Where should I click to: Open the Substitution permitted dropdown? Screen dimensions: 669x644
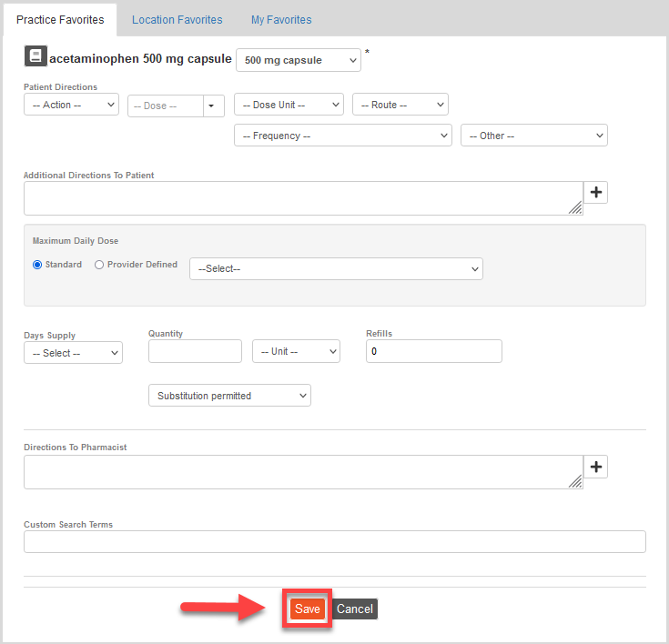click(x=229, y=396)
